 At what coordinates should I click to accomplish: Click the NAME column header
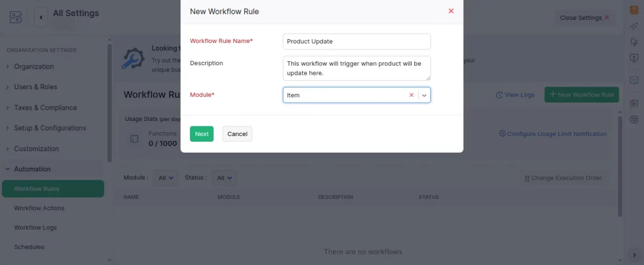[131, 197]
